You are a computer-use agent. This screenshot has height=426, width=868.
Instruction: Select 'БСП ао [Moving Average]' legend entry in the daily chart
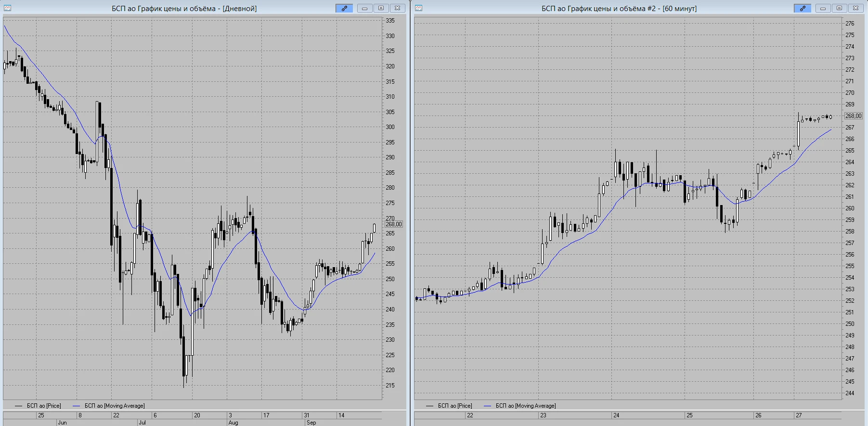pyautogui.click(x=109, y=406)
